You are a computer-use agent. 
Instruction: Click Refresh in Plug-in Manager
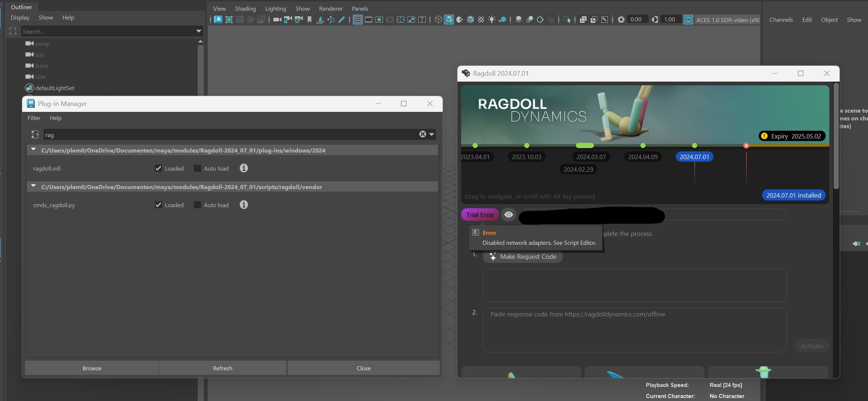coord(222,368)
